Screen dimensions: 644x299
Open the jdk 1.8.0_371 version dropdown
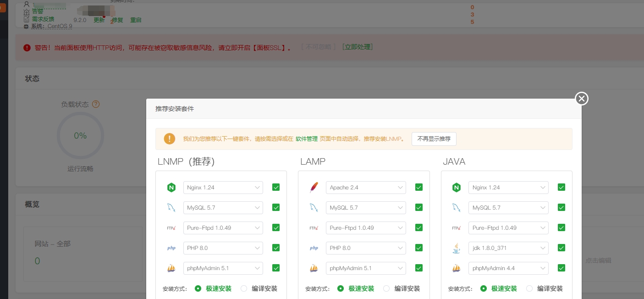coord(508,248)
